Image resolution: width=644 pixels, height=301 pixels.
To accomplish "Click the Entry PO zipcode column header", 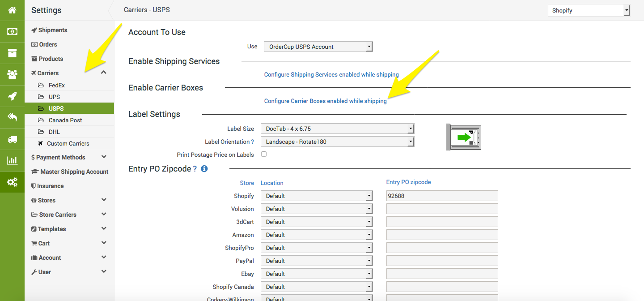I will (408, 182).
